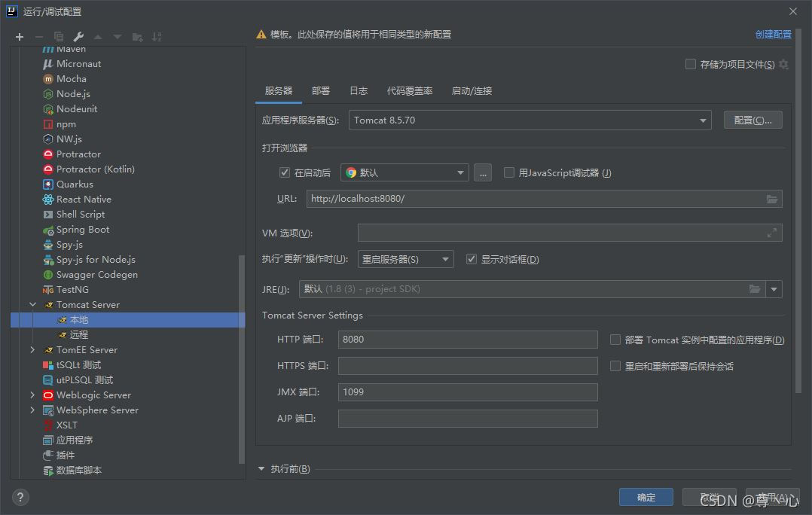
Task: Open project file settings gear icon
Action: (x=783, y=64)
